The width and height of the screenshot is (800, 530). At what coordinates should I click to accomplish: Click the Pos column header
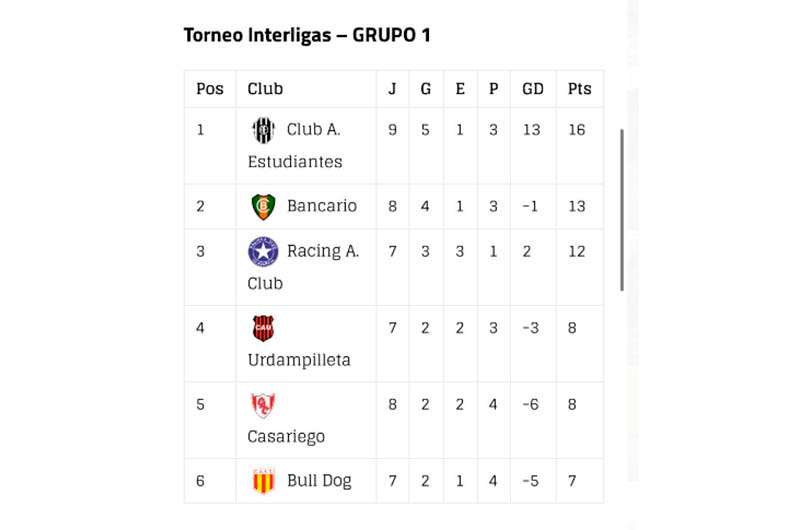(x=210, y=89)
